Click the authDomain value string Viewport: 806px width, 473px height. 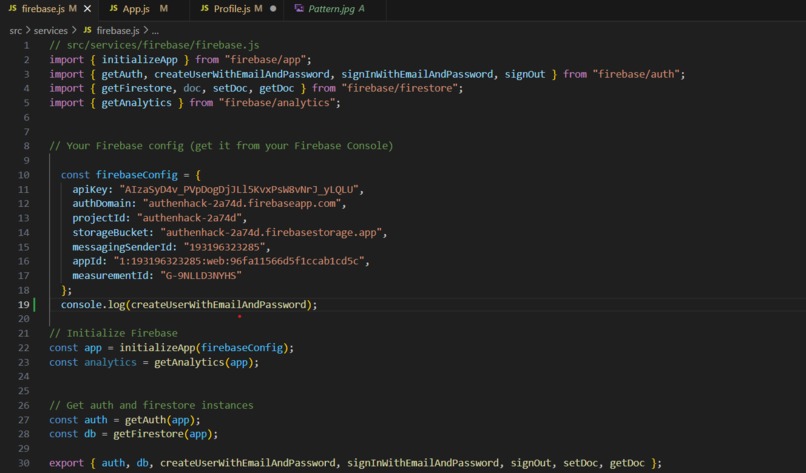point(242,204)
